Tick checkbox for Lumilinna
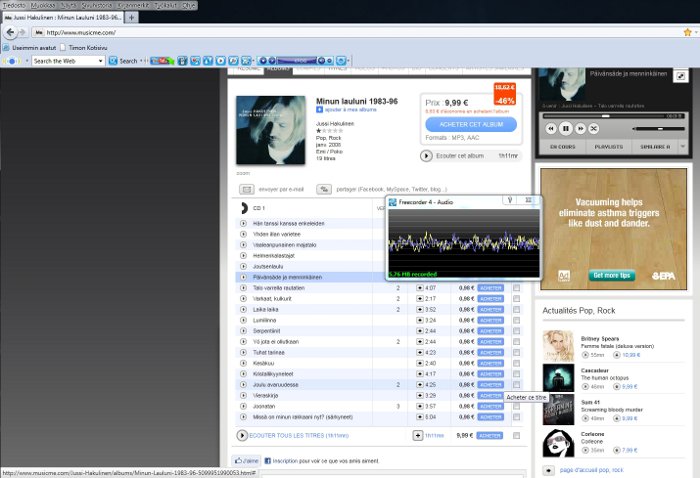The image size is (700, 478). (x=517, y=320)
